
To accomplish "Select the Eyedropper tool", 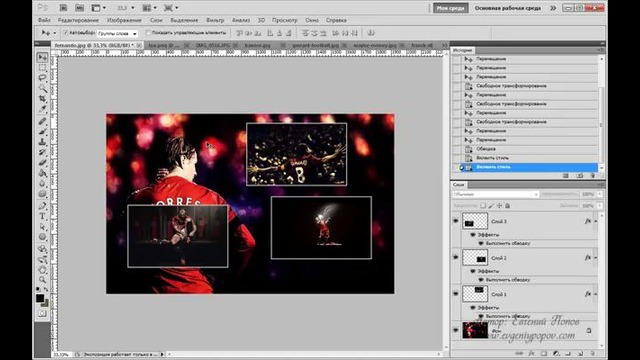I will pyautogui.click(x=42, y=109).
